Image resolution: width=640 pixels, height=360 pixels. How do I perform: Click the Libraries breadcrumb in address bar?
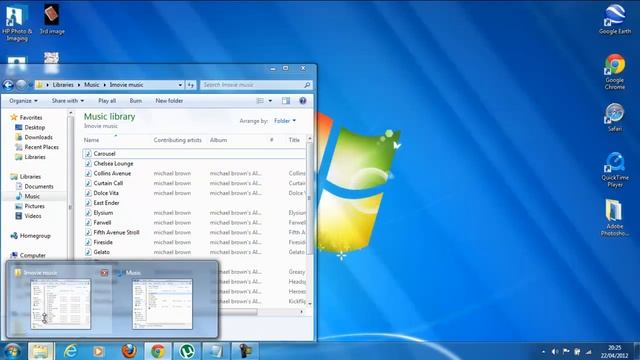pyautogui.click(x=63, y=85)
